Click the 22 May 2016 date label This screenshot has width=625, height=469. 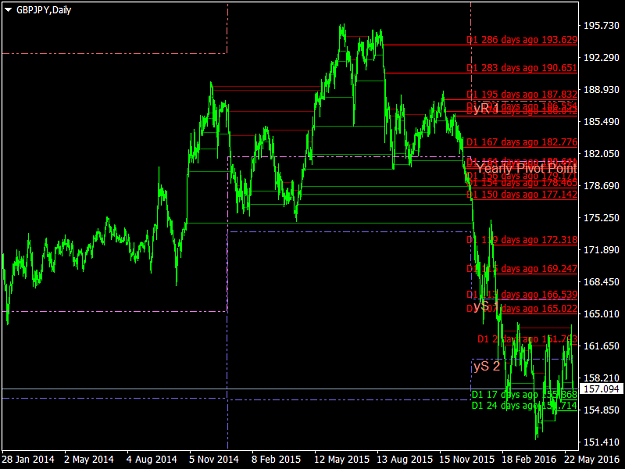pos(592,459)
